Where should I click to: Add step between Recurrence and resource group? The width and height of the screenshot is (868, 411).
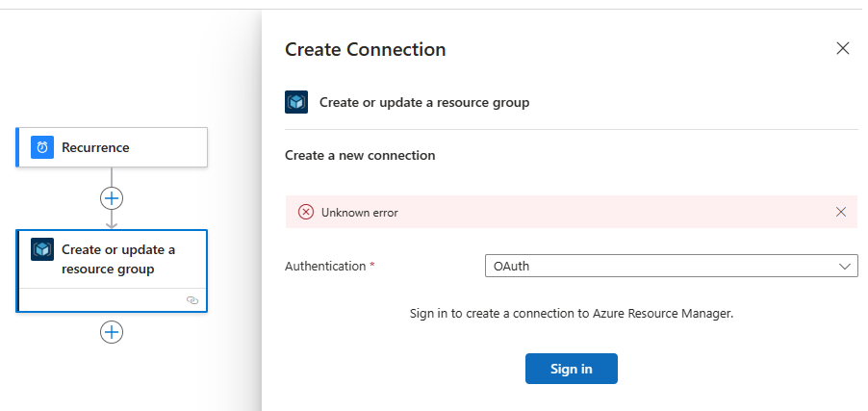pos(112,198)
